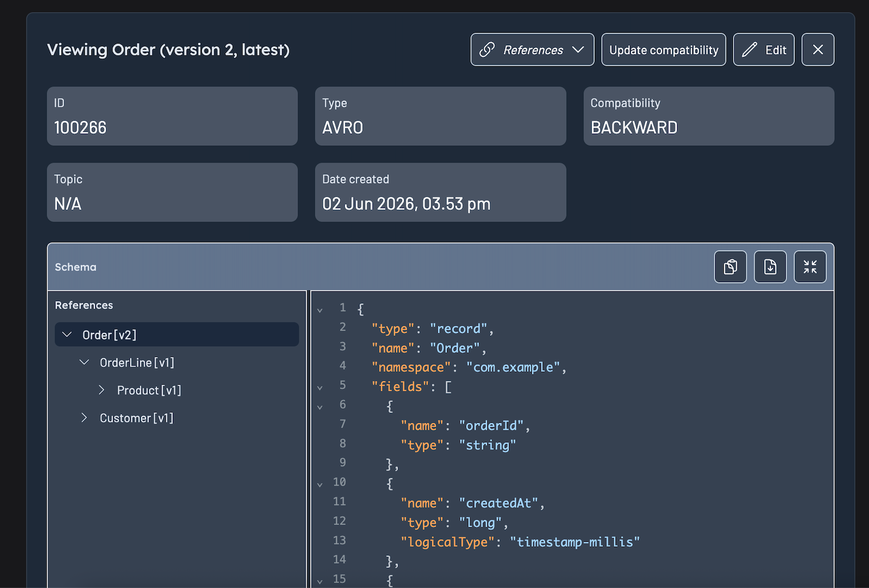This screenshot has height=588, width=869.
Task: Click the ID value 100266
Action: click(x=80, y=128)
